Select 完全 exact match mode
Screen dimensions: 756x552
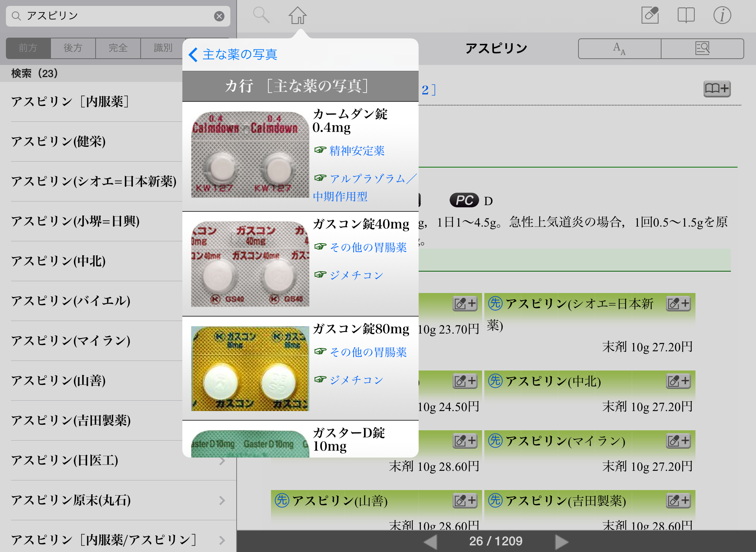point(118,48)
